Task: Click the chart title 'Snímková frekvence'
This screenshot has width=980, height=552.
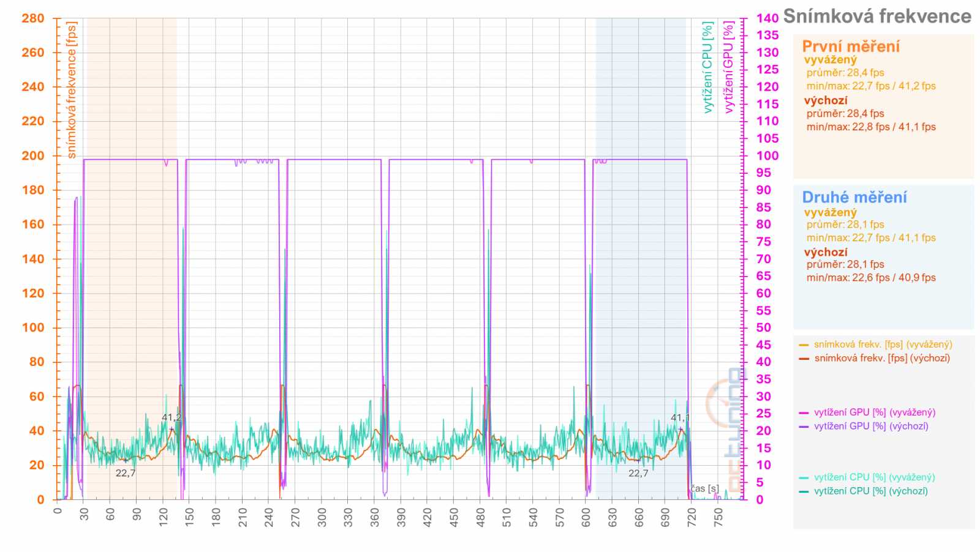Action: point(877,17)
